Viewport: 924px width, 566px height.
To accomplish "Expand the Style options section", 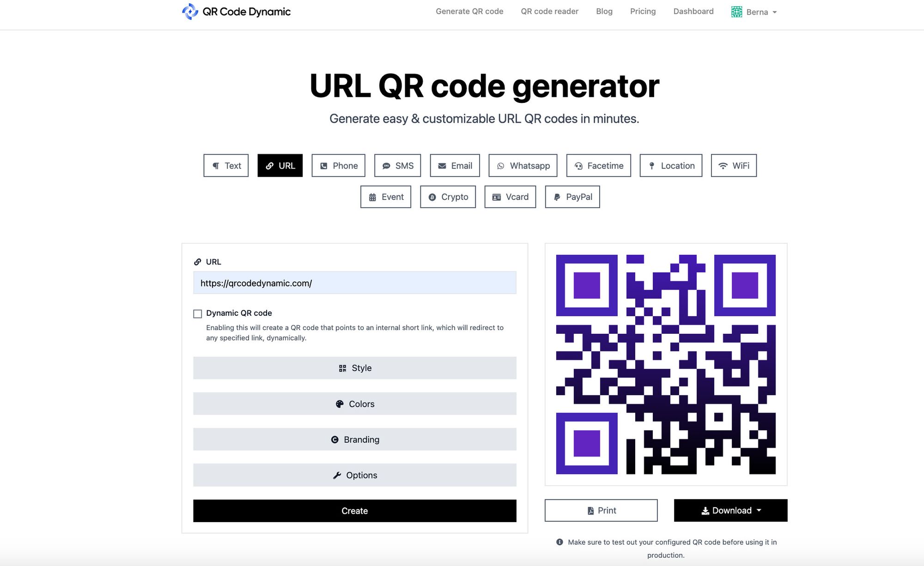I will click(354, 367).
